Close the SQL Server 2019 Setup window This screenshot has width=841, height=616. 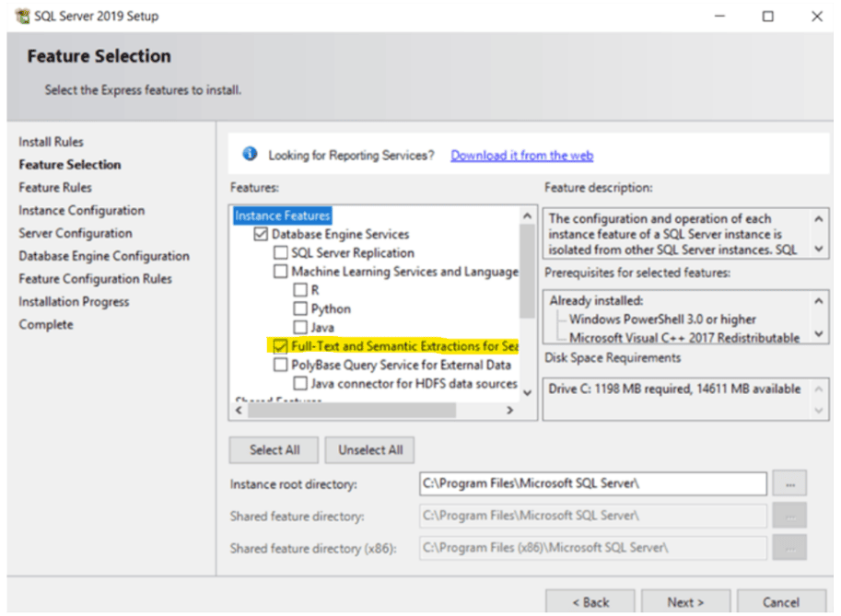817,16
